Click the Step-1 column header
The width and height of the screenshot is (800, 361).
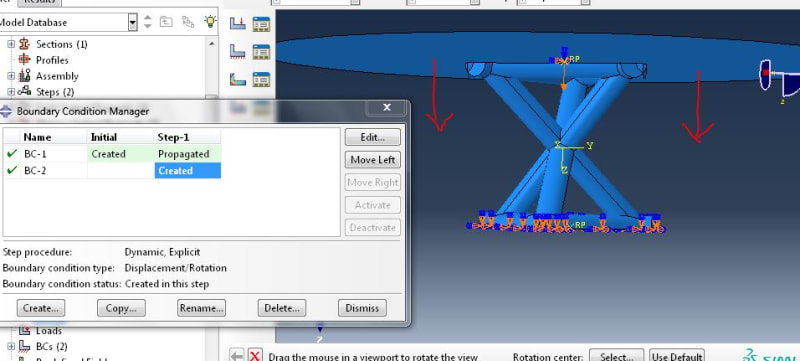click(x=188, y=137)
